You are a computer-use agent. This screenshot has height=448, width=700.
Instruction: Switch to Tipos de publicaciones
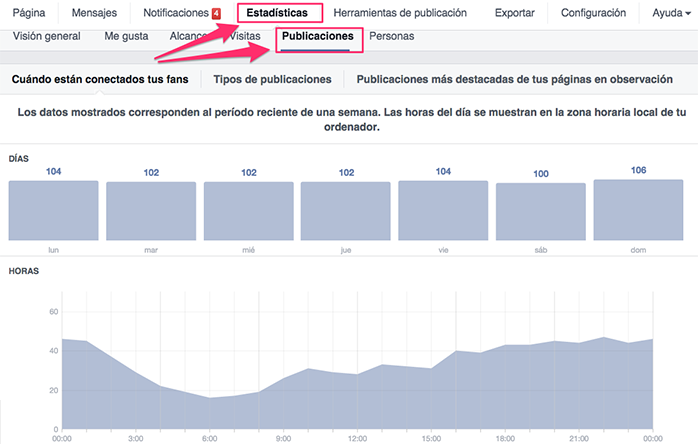click(x=272, y=79)
